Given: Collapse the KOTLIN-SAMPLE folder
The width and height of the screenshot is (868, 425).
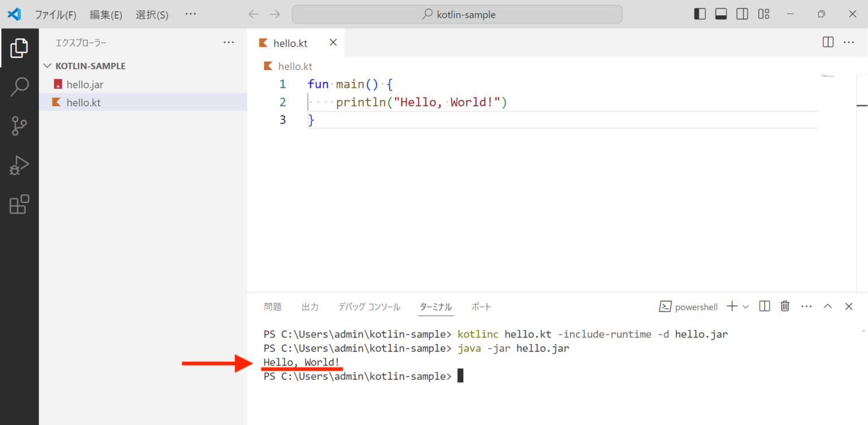Looking at the screenshot, I should pyautogui.click(x=47, y=66).
